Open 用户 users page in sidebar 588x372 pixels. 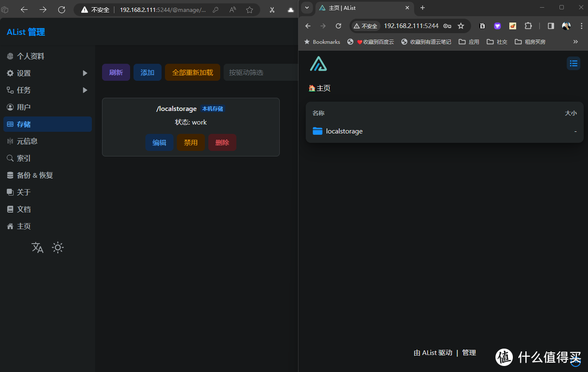click(x=47, y=107)
